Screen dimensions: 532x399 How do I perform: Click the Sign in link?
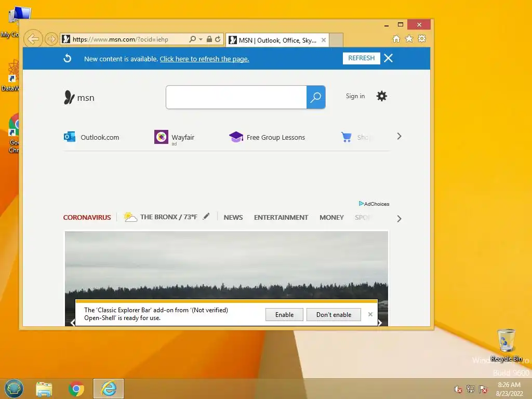[355, 96]
